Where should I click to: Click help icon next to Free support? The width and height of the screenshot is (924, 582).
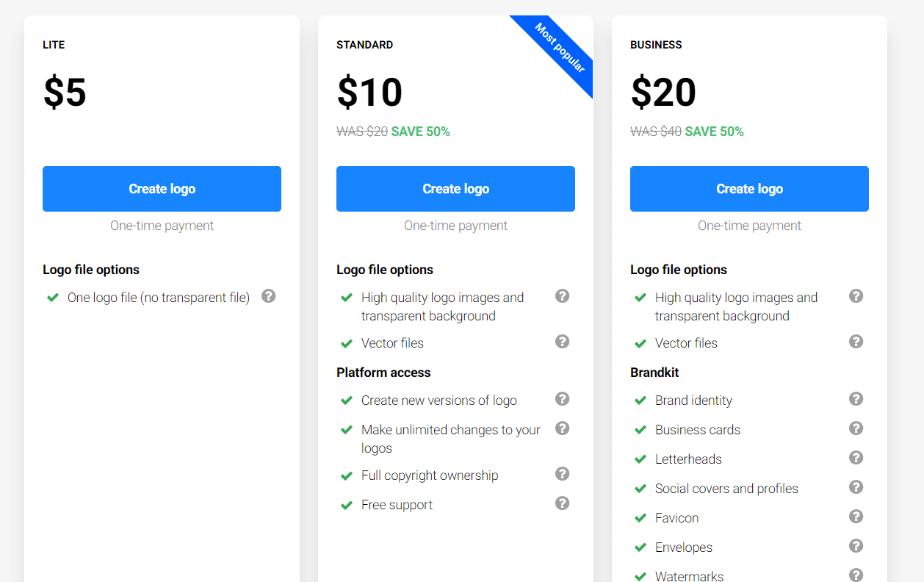(x=563, y=503)
